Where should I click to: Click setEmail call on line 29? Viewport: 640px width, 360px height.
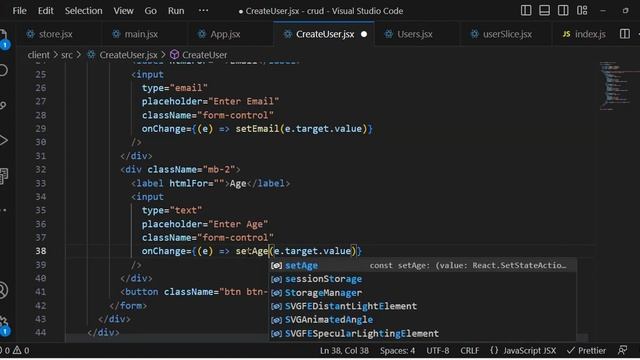click(258, 129)
